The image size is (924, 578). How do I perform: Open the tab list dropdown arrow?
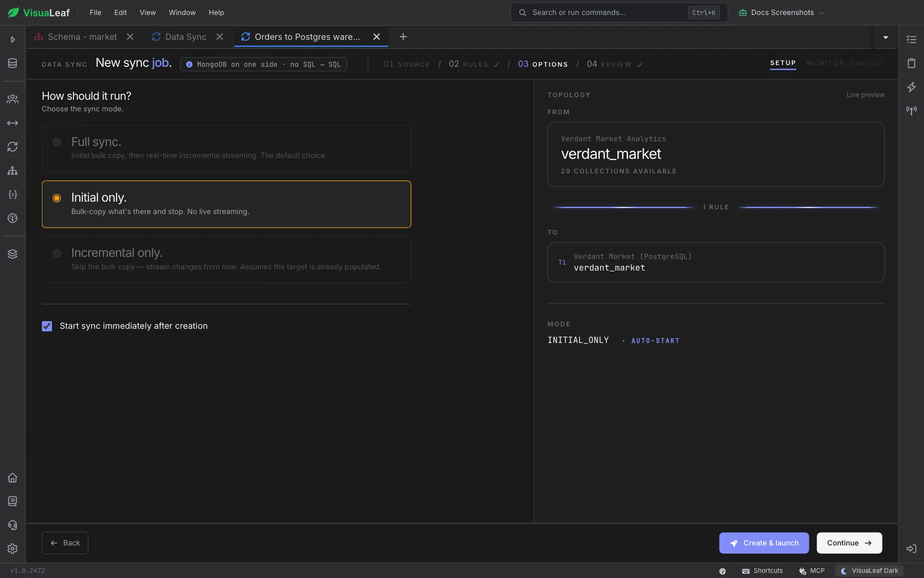point(885,37)
